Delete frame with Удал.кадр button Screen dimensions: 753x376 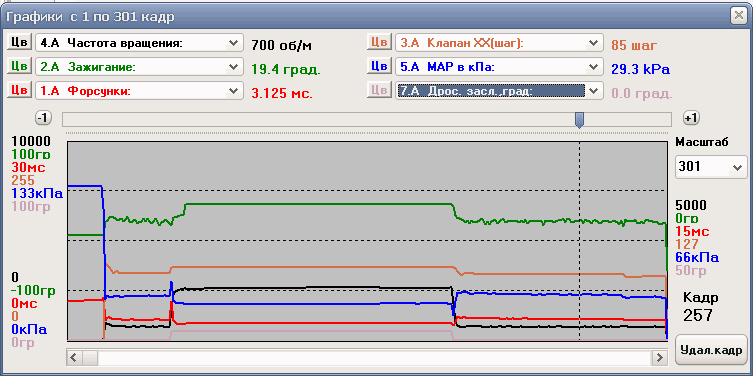click(711, 351)
